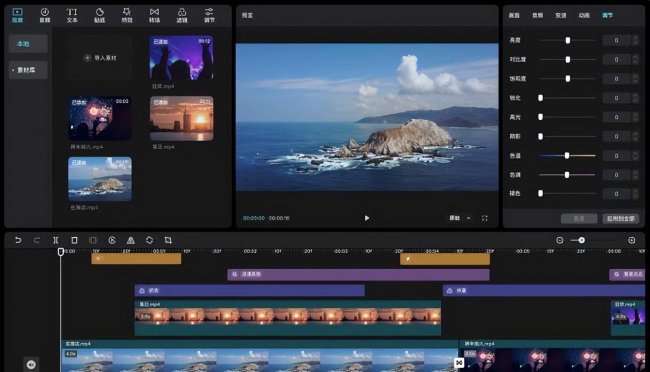Screen dimensions: 650x372
Task: Click the fade value stepper arrows
Action: coord(635,193)
